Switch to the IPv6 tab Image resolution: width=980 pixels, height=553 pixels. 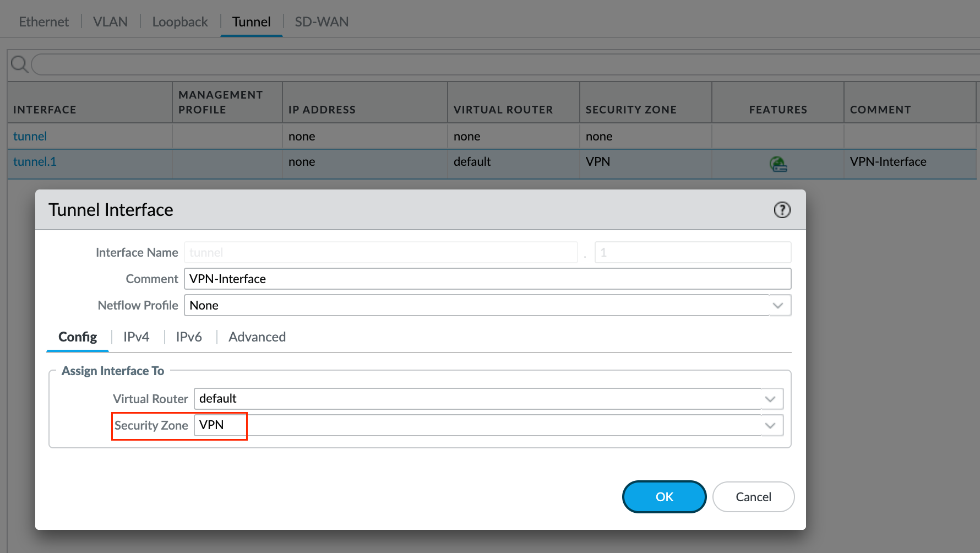[x=188, y=337]
